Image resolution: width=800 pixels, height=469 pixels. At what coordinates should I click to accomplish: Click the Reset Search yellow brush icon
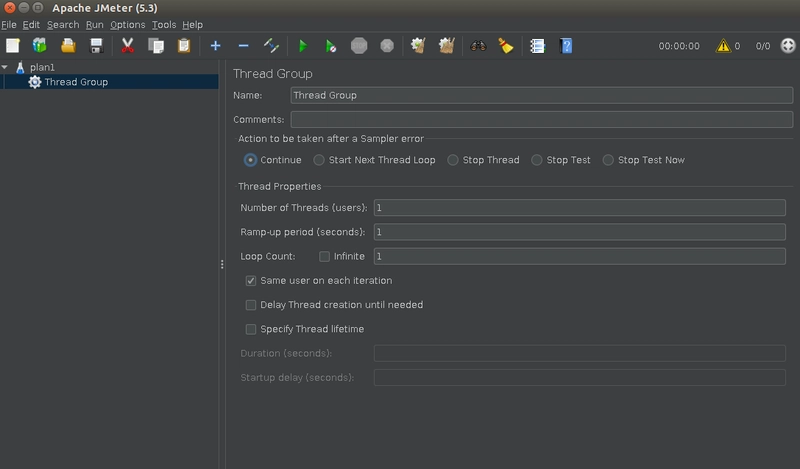coord(506,46)
